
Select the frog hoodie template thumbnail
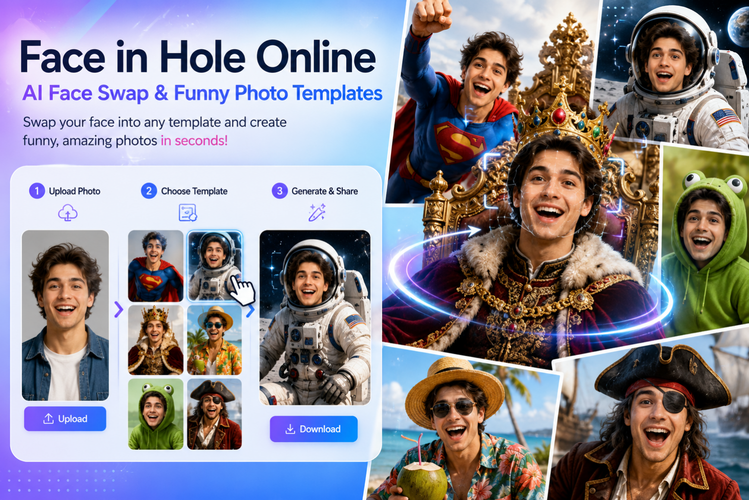(x=156, y=414)
